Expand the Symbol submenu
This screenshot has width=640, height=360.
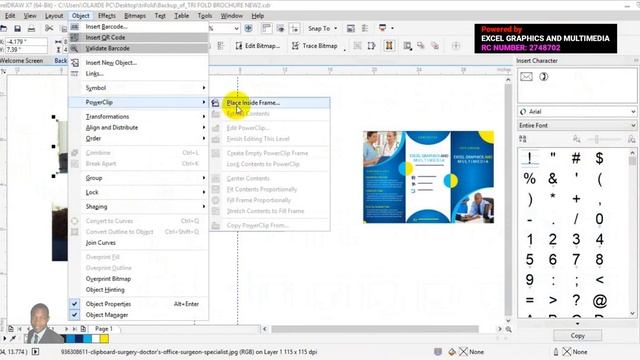[138, 88]
